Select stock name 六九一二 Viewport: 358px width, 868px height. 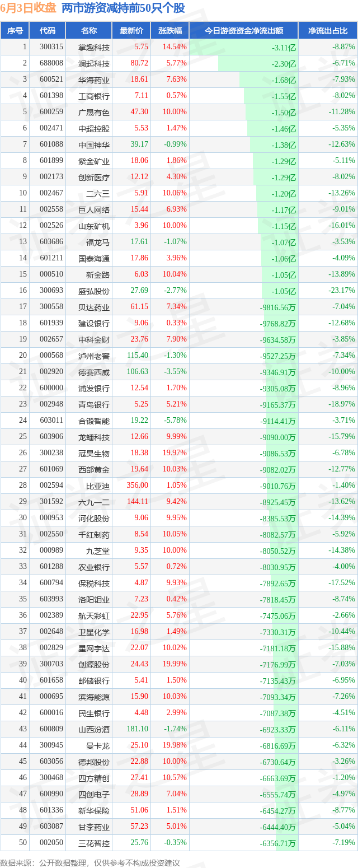click(x=94, y=502)
